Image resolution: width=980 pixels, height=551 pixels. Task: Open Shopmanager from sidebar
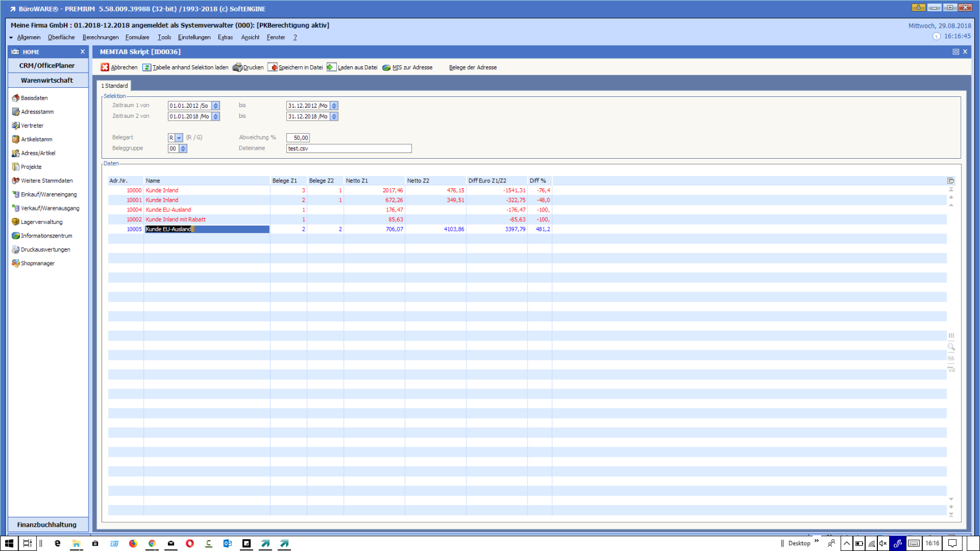(x=37, y=264)
